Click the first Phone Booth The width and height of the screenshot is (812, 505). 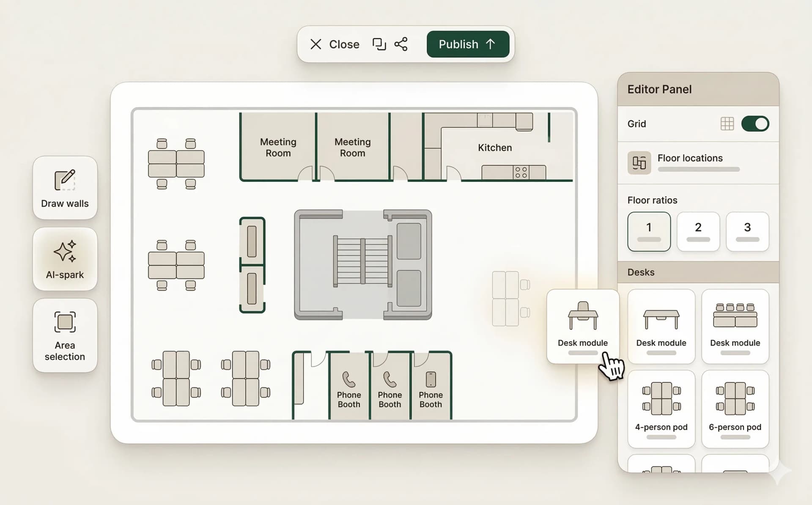(348, 389)
